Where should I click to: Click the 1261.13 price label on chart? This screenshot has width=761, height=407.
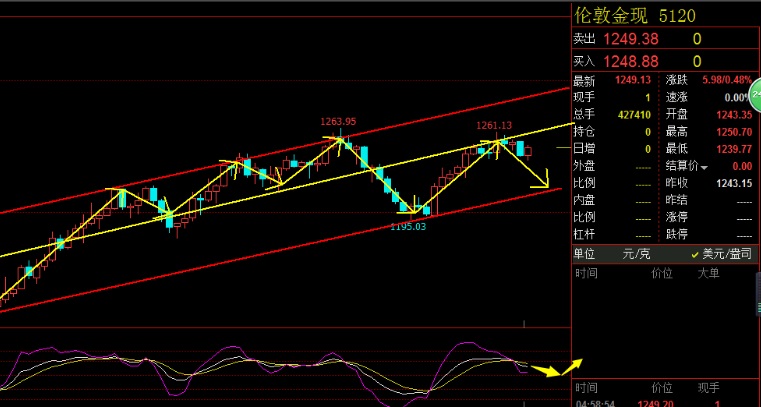pyautogui.click(x=494, y=126)
